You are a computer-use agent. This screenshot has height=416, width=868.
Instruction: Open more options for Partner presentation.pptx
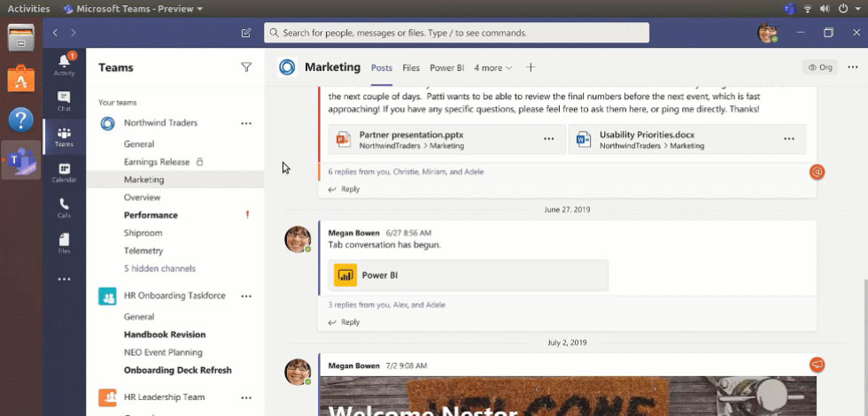click(548, 139)
